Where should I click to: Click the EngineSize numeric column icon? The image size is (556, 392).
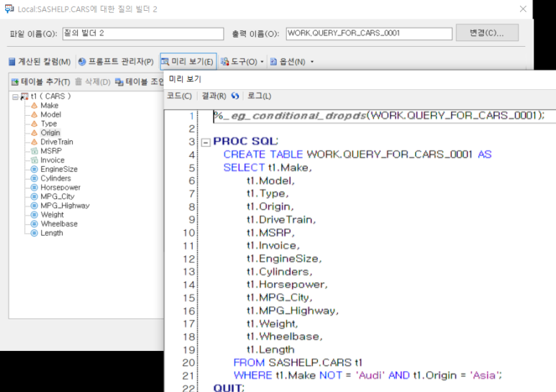click(x=34, y=169)
